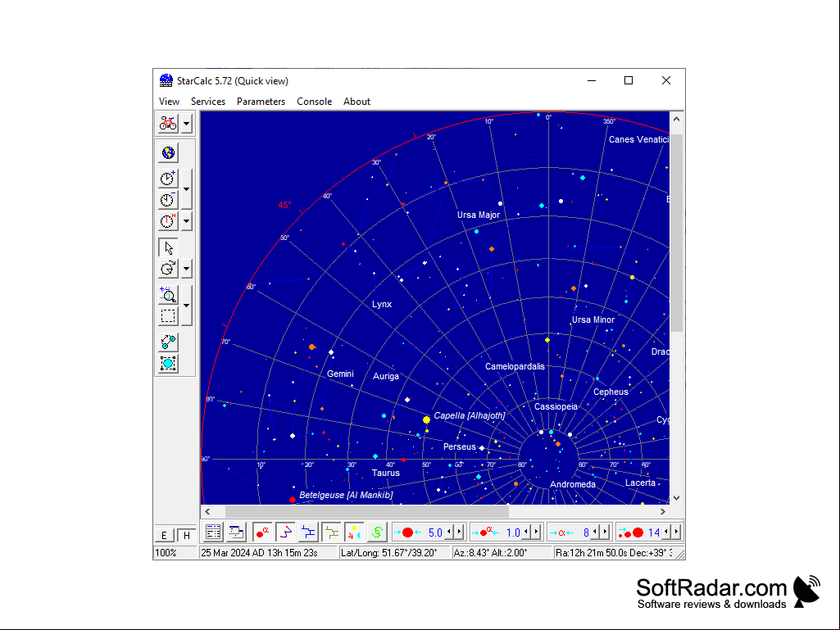Click the "Ursa Major" constellation label
The height and width of the screenshot is (630, 840).
click(479, 215)
